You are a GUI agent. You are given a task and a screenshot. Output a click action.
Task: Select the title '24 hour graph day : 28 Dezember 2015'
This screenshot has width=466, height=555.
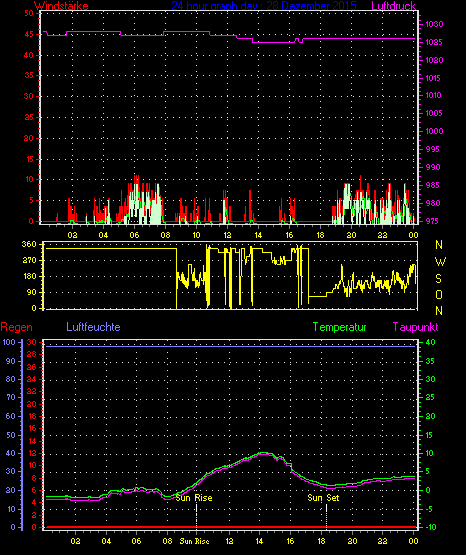pos(264,6)
